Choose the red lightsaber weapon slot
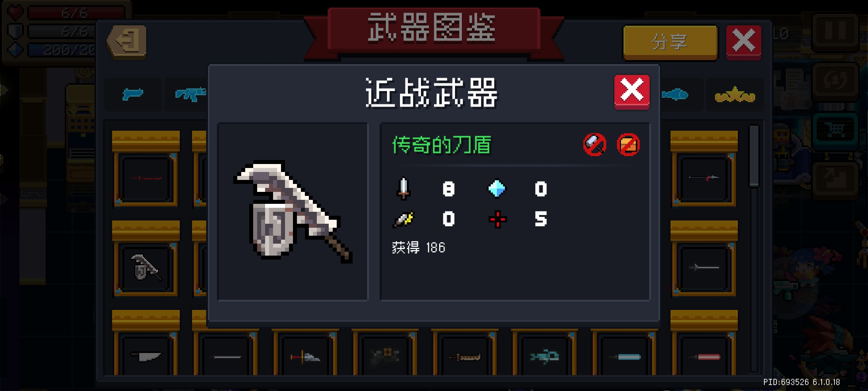The height and width of the screenshot is (391, 868). click(704, 357)
